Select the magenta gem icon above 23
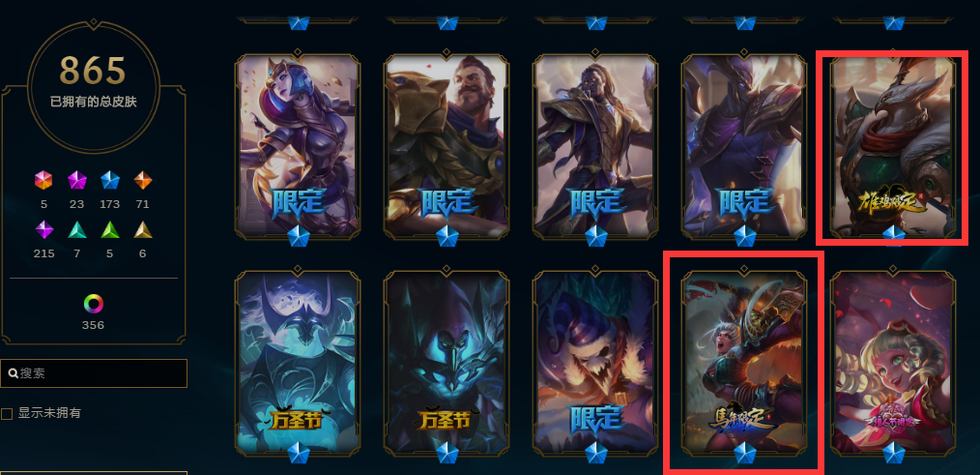980x475 pixels. (77, 180)
